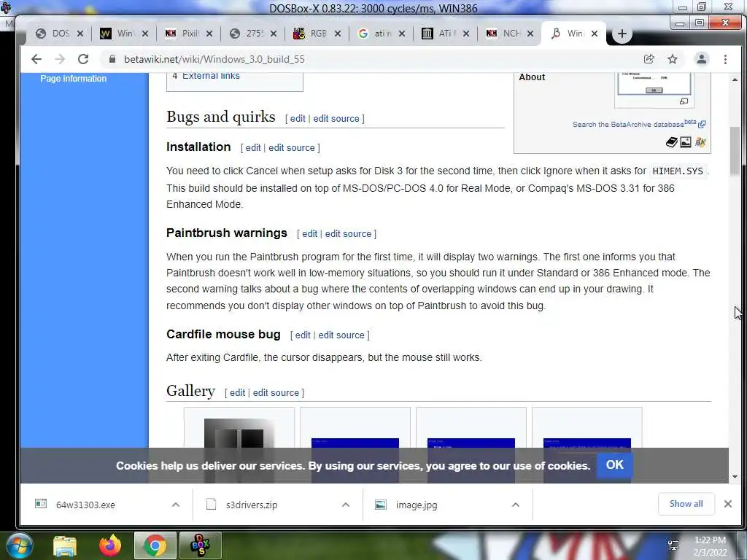Open the second gallery blue thumbnail
747x560 pixels.
coord(355,443)
